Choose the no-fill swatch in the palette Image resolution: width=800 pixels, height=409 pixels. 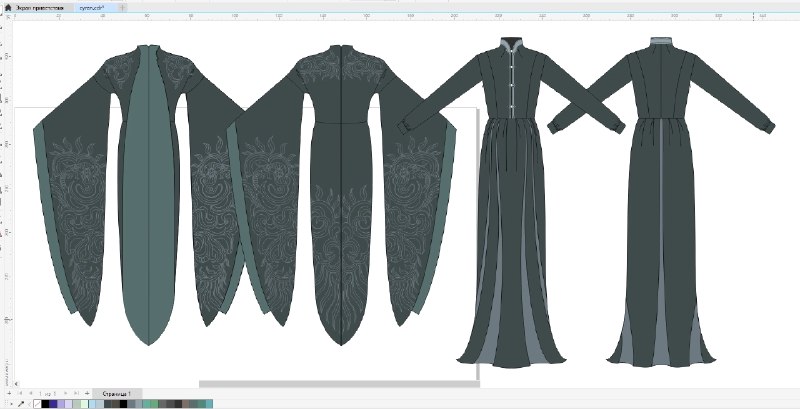click(x=37, y=404)
